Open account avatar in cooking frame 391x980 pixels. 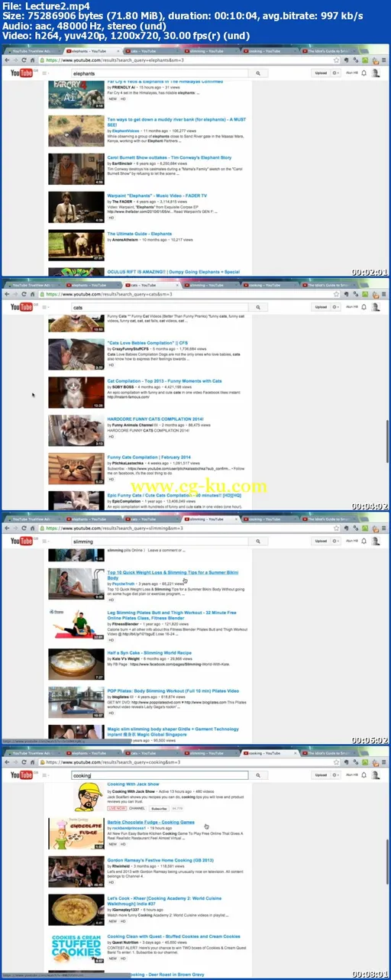(x=374, y=775)
